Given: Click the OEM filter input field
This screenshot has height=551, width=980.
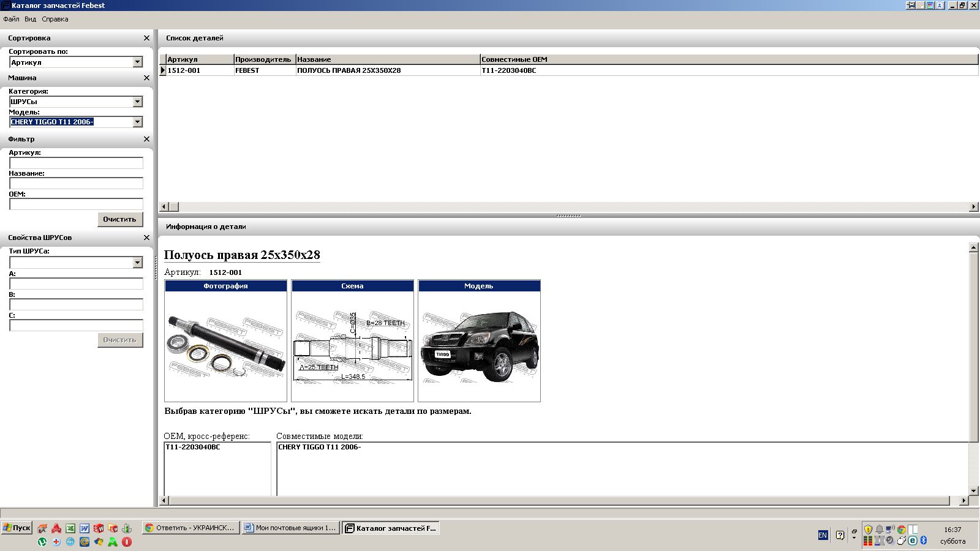Looking at the screenshot, I should point(76,204).
